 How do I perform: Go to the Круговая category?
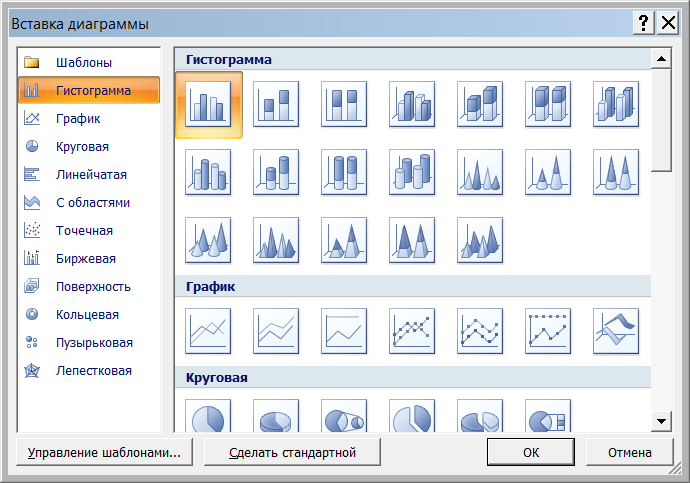pos(89,146)
